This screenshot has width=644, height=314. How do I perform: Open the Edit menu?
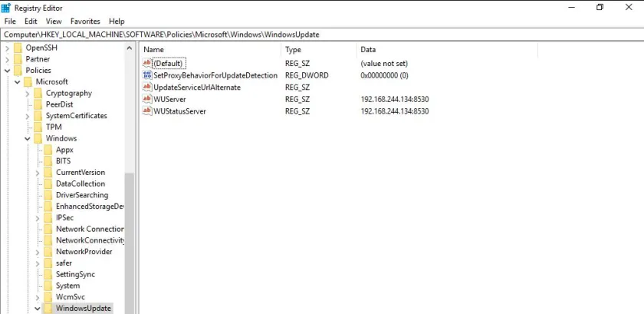click(x=31, y=21)
